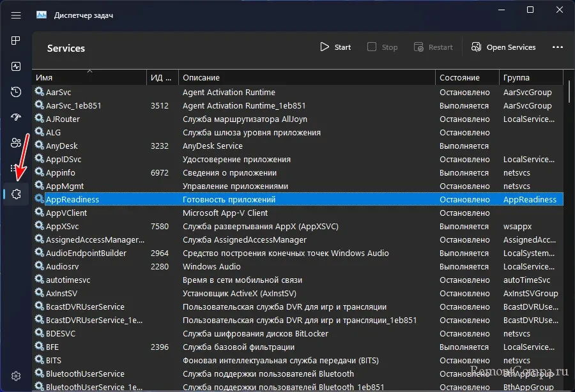Click the gear icon beside autotimesvc
Screen dimensions: 575x392
point(39,279)
